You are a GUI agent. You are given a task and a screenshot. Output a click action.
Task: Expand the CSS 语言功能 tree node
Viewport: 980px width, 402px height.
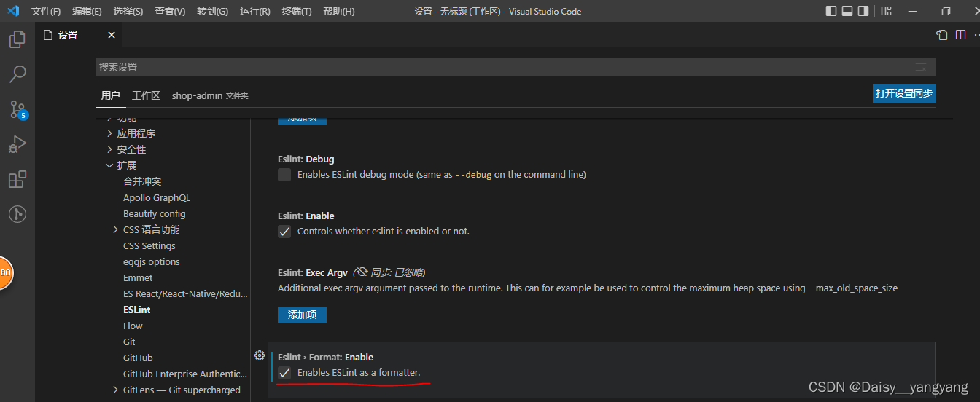pyautogui.click(x=115, y=229)
